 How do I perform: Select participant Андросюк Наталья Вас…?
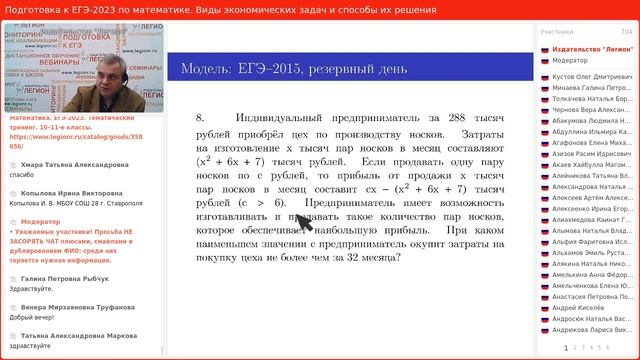tap(591, 319)
